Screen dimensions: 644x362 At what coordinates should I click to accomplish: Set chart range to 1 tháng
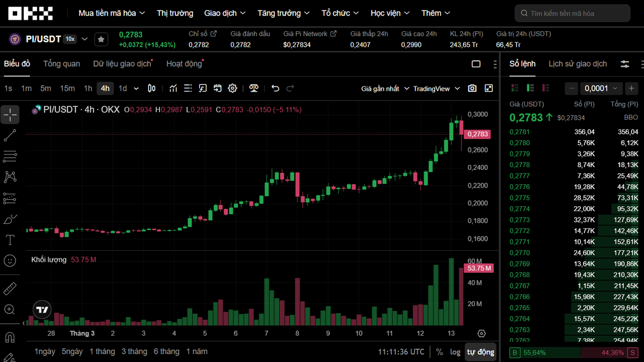[x=102, y=352]
